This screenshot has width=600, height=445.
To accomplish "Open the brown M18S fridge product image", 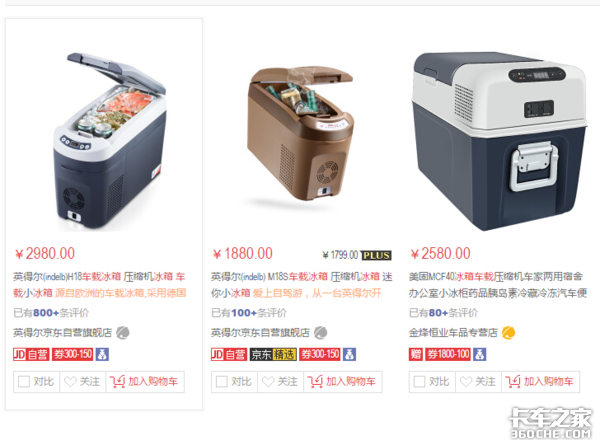I will click(x=301, y=134).
